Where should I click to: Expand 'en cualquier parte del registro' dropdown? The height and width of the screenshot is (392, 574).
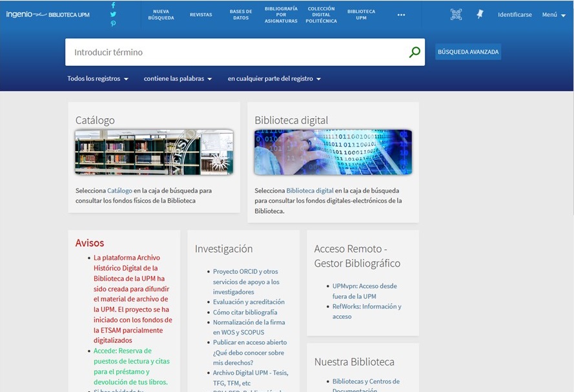pos(274,79)
